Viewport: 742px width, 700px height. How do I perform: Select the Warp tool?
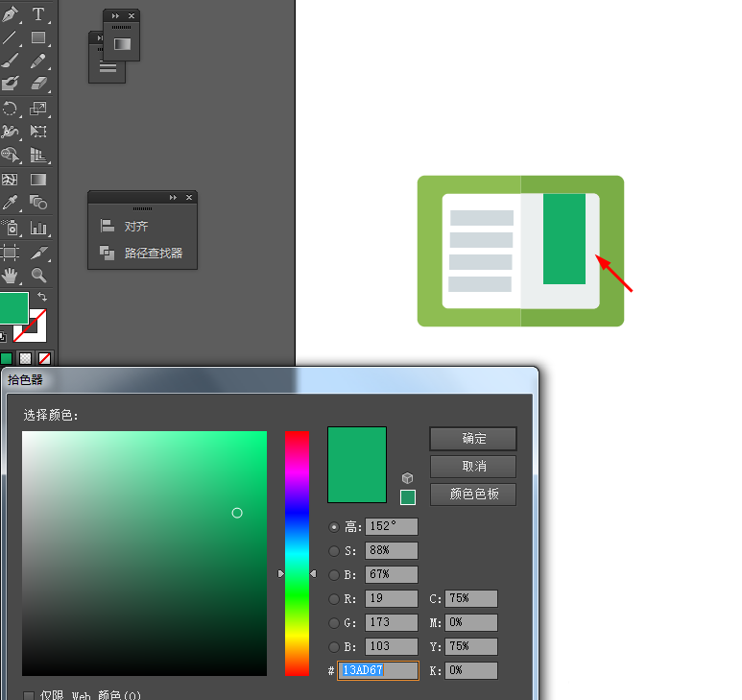tap(11, 132)
